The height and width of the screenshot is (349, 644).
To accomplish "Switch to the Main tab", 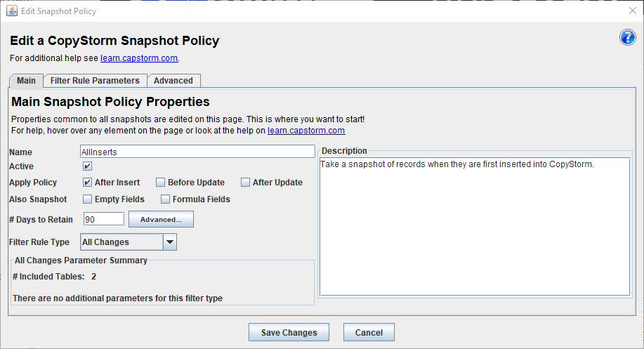I will (26, 81).
